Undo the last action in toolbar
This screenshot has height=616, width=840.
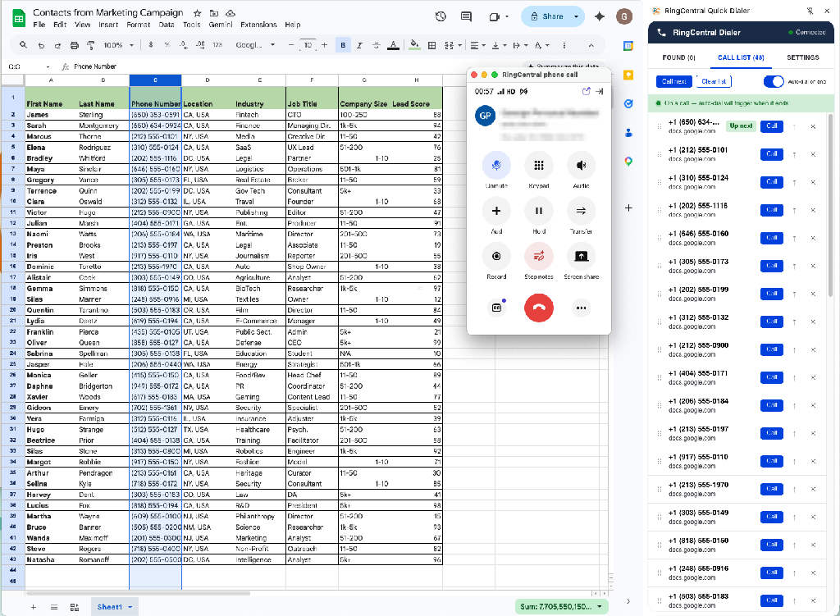pyautogui.click(x=41, y=46)
